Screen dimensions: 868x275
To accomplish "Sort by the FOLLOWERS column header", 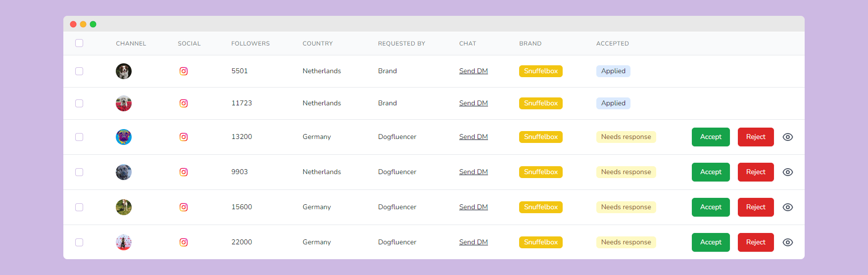I will click(250, 44).
